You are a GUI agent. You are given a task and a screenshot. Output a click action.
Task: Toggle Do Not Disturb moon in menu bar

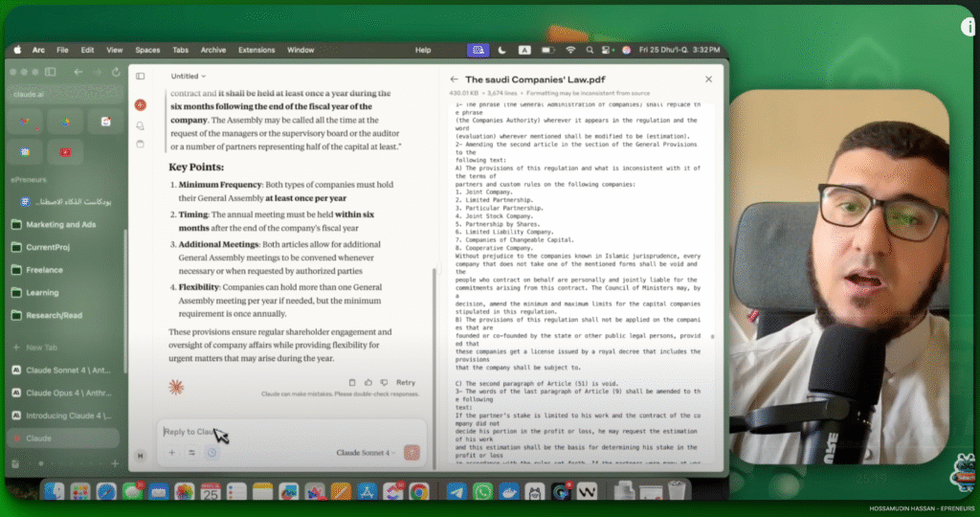(502, 50)
